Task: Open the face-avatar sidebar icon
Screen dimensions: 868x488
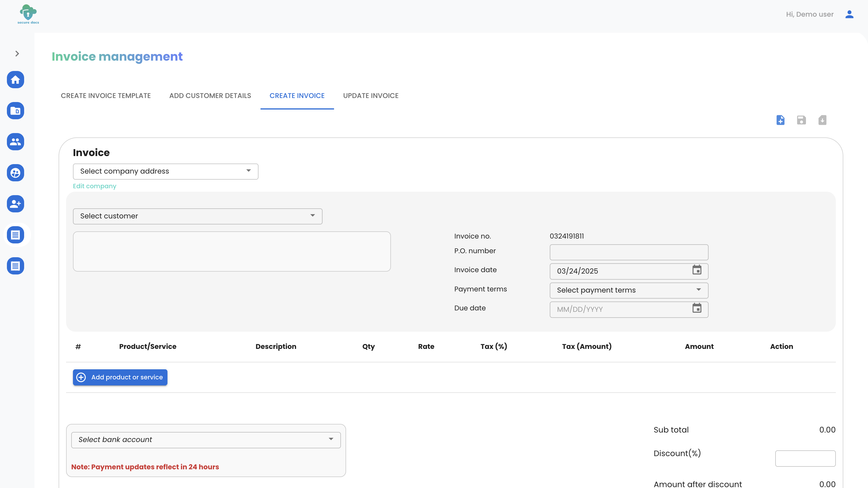Action: click(x=16, y=173)
